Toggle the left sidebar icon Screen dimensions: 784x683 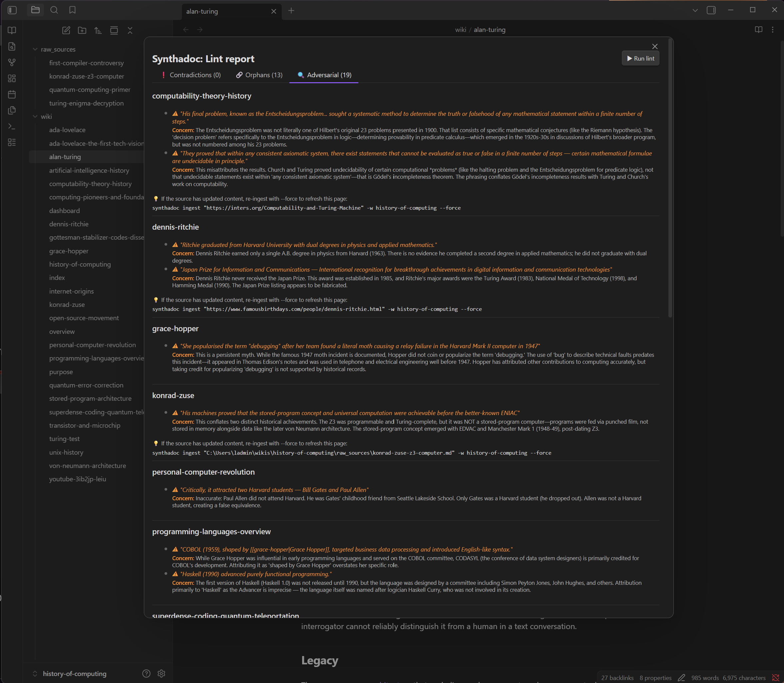coord(12,10)
